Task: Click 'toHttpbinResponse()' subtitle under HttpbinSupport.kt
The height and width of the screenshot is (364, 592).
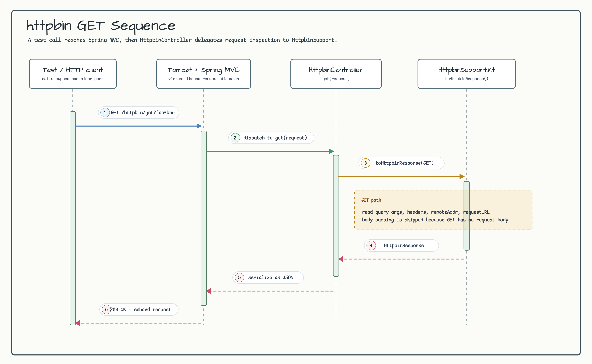Action: pos(466,79)
